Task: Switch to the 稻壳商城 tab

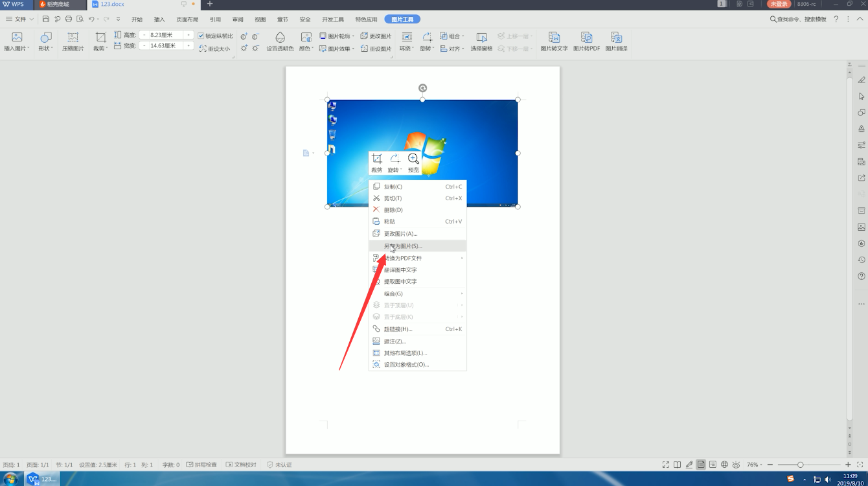Action: pyautogui.click(x=60, y=5)
